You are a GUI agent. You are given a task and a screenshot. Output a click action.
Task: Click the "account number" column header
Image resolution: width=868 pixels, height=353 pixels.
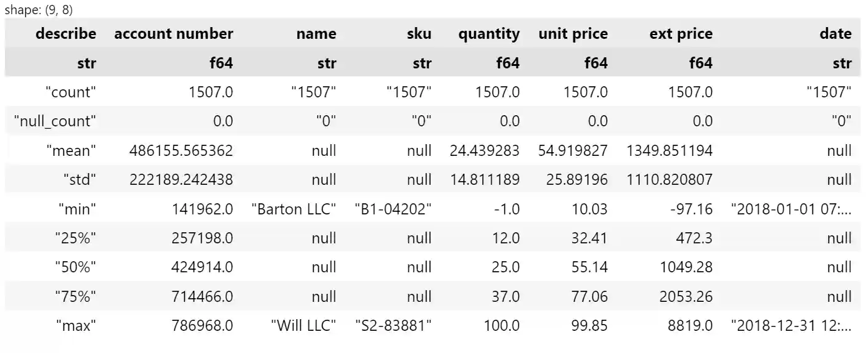tap(173, 34)
